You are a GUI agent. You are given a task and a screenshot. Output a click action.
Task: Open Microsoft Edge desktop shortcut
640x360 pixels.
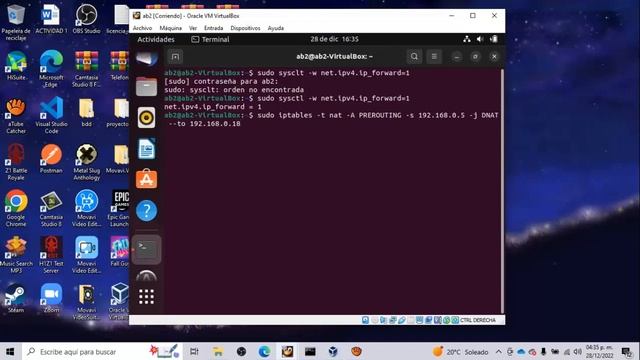pos(51,69)
